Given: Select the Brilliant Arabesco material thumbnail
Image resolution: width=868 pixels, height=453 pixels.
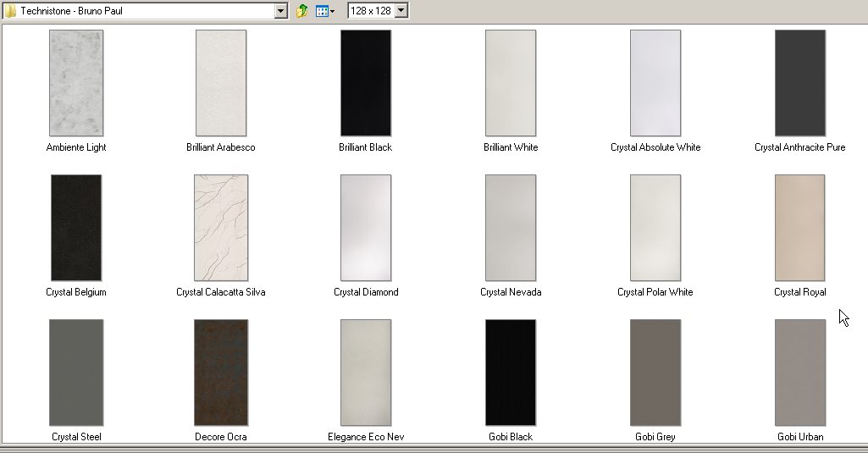Looking at the screenshot, I should pyautogui.click(x=221, y=83).
